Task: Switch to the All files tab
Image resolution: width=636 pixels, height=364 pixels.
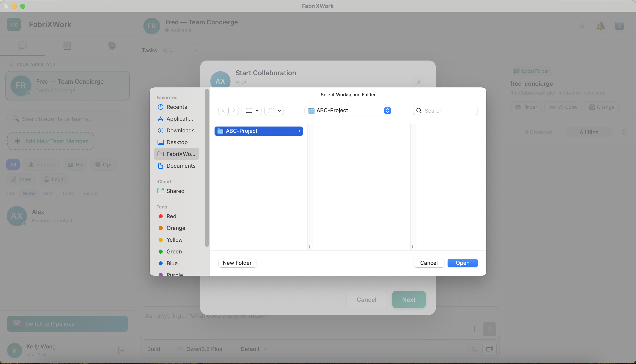Action: [589, 132]
